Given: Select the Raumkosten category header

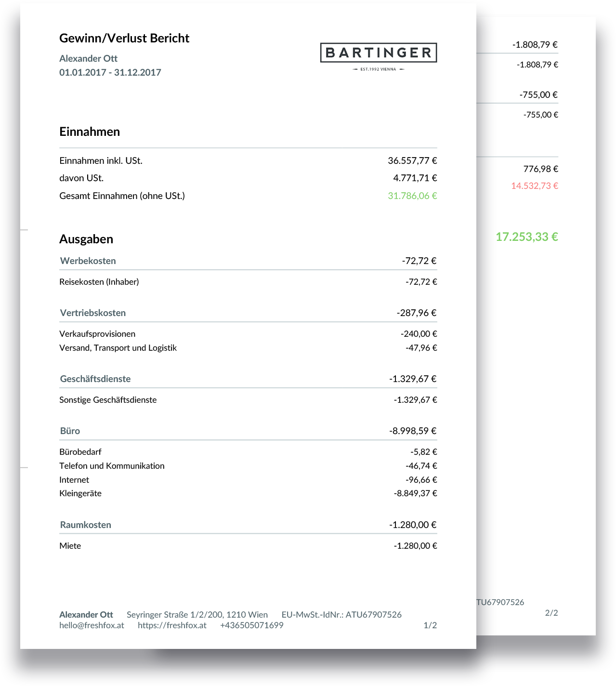Looking at the screenshot, I should pos(85,525).
